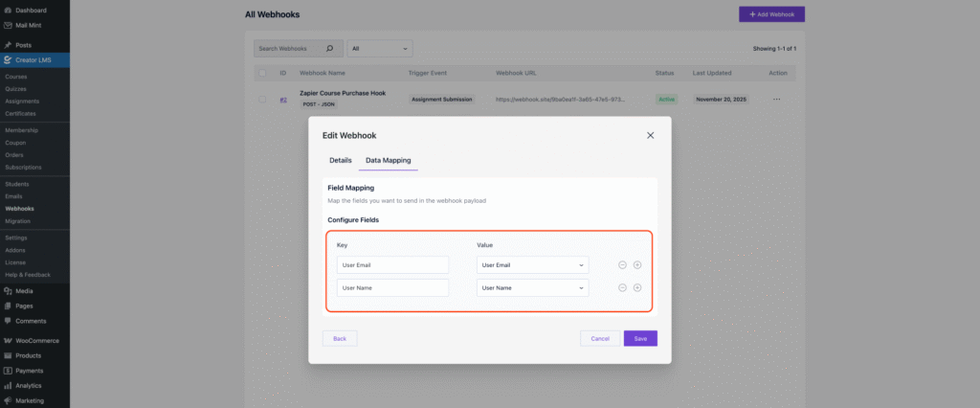Viewport: 980px width, 408px height.
Task: Go Back in the Edit Webhook dialog
Action: pos(340,338)
